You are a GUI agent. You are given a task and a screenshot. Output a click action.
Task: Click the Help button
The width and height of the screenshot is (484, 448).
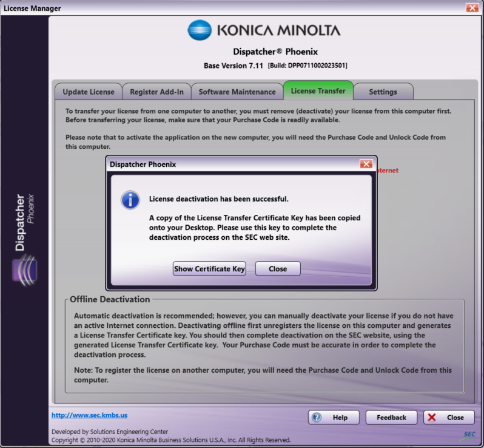tap(334, 418)
